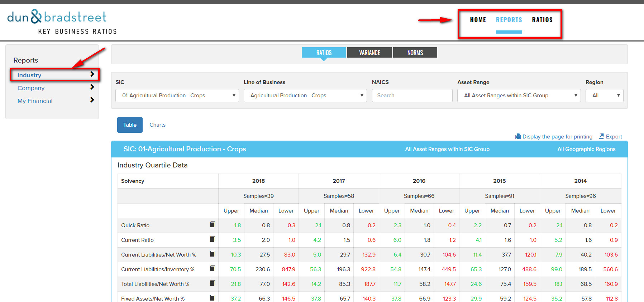
Task: Open the Asset Range dropdown
Action: click(x=519, y=96)
